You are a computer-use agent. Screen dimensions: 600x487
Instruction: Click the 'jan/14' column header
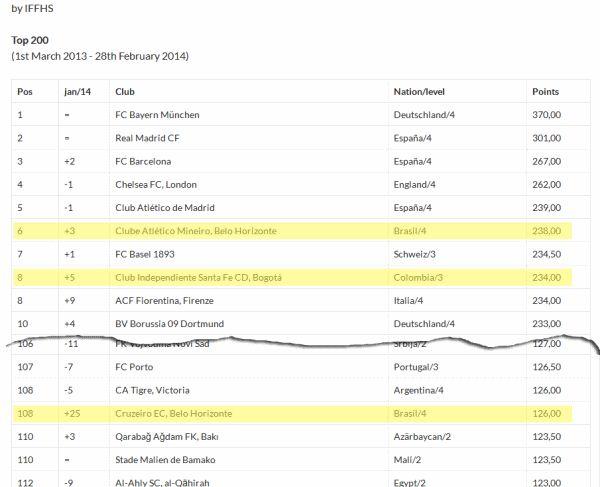point(77,92)
